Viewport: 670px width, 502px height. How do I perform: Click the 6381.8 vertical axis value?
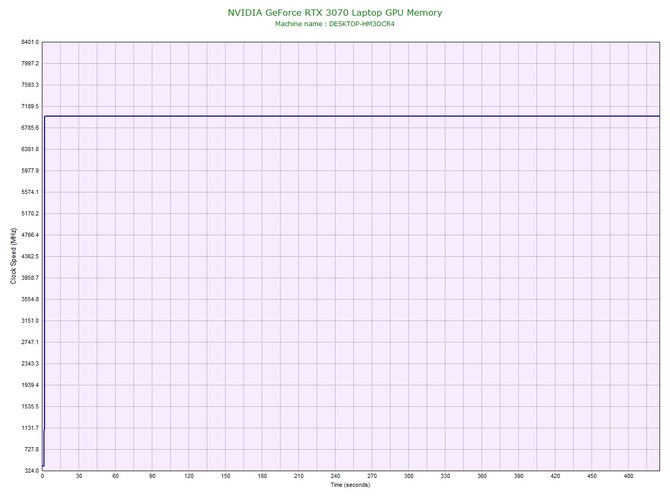coord(30,149)
